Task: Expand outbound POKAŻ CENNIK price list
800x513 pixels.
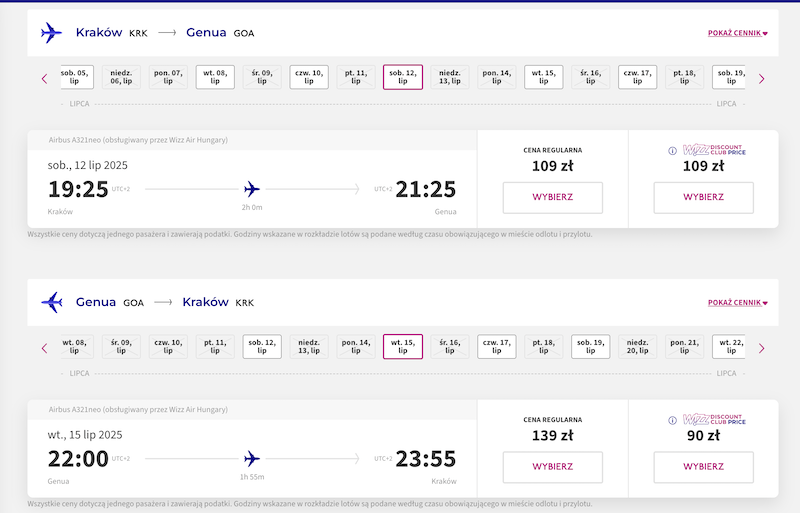Action: (738, 33)
